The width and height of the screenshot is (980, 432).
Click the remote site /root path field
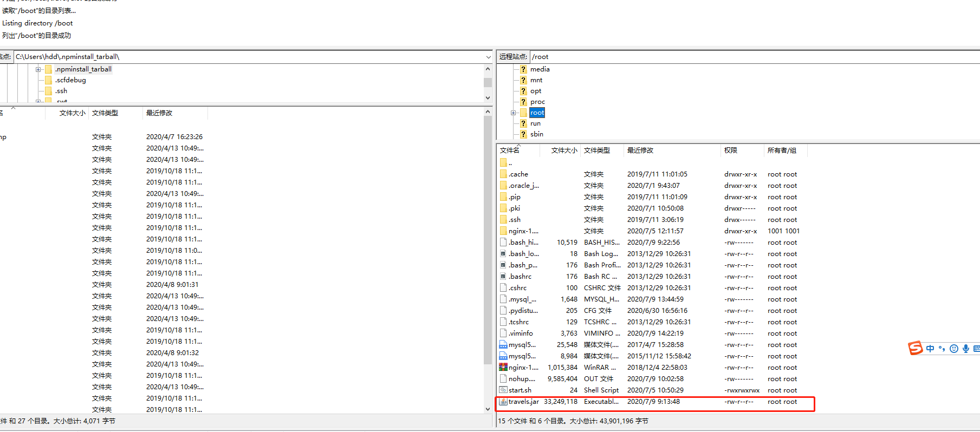click(755, 57)
